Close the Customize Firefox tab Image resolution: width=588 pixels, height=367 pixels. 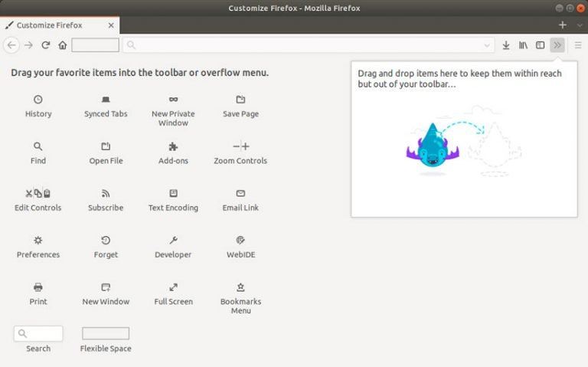pos(111,25)
